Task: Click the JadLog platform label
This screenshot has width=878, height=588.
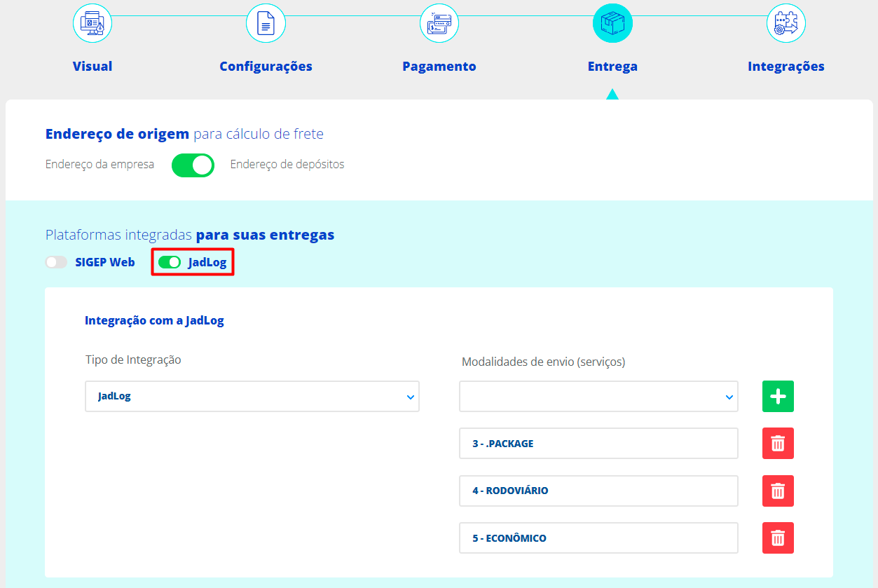Action: (x=207, y=263)
